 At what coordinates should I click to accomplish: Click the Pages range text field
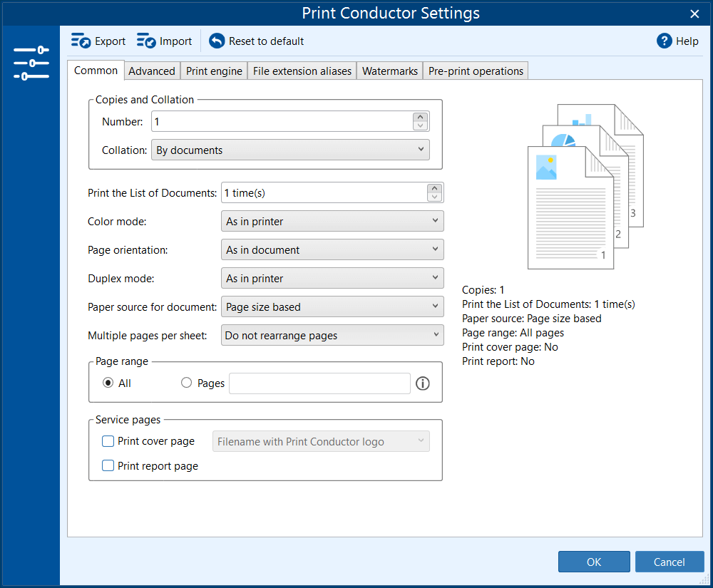pyautogui.click(x=319, y=383)
